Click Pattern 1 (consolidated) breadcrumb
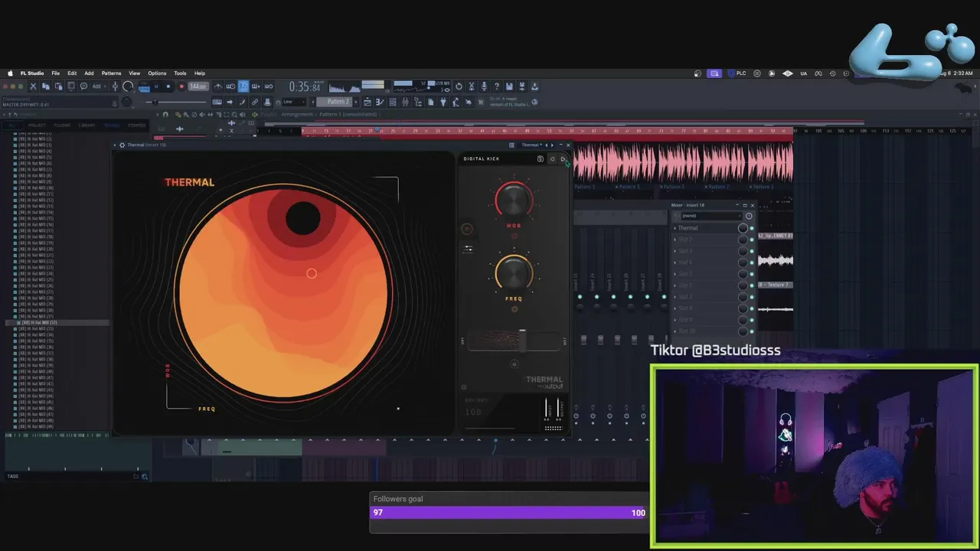The height and width of the screenshot is (551, 980). pyautogui.click(x=348, y=114)
